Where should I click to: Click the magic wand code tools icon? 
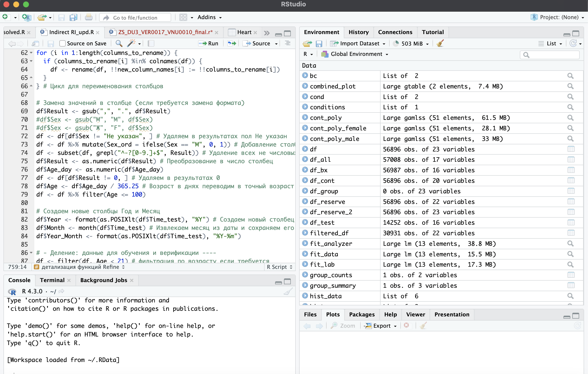[x=131, y=43]
